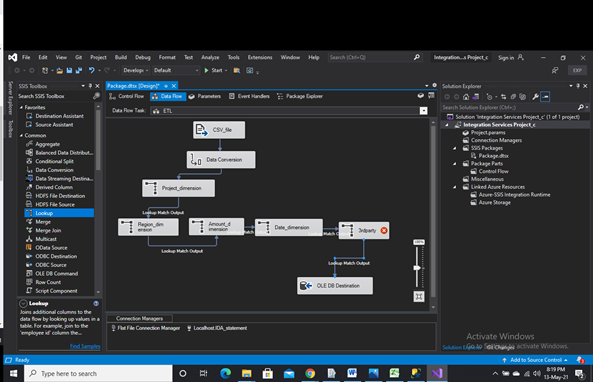Collapse the SSIS Packages tree node

455,148
